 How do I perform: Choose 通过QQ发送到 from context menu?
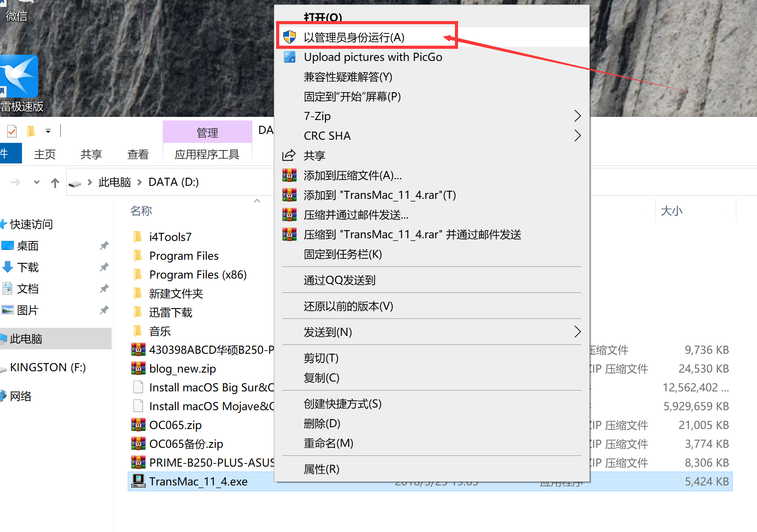(432, 280)
